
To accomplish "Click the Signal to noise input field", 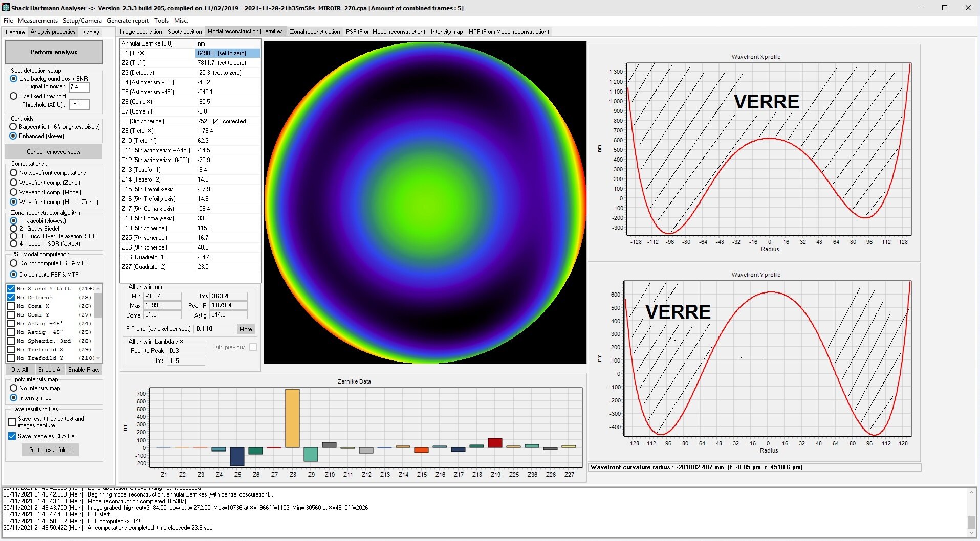I will (x=79, y=87).
